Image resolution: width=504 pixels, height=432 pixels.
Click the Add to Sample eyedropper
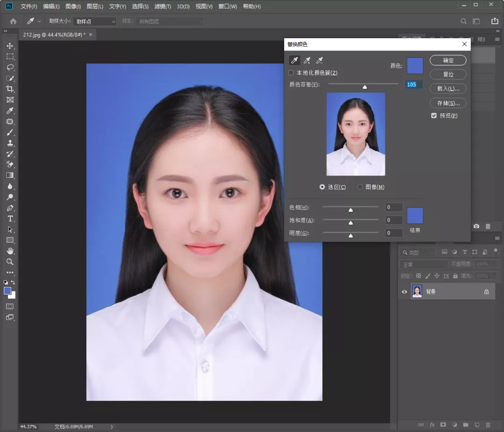[307, 60]
